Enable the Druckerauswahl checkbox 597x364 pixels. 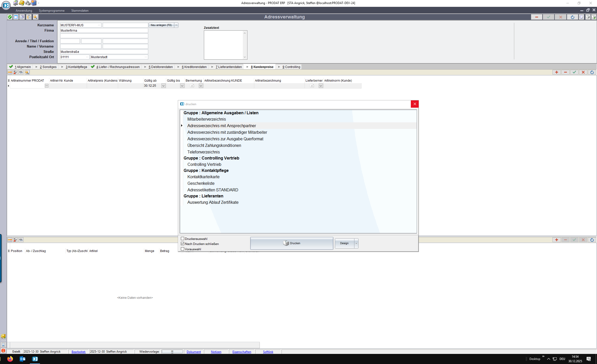pos(183,239)
